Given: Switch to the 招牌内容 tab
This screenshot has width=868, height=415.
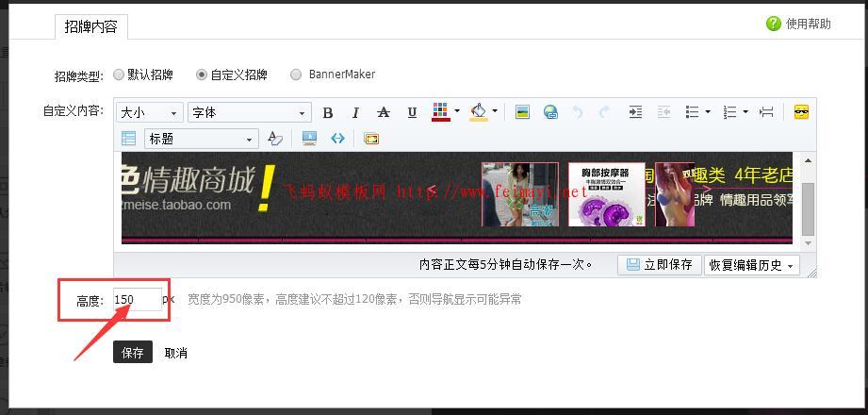Looking at the screenshot, I should coord(90,26).
